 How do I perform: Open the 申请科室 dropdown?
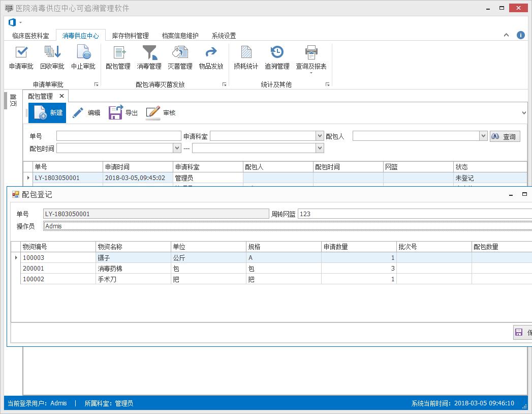pyautogui.click(x=320, y=136)
